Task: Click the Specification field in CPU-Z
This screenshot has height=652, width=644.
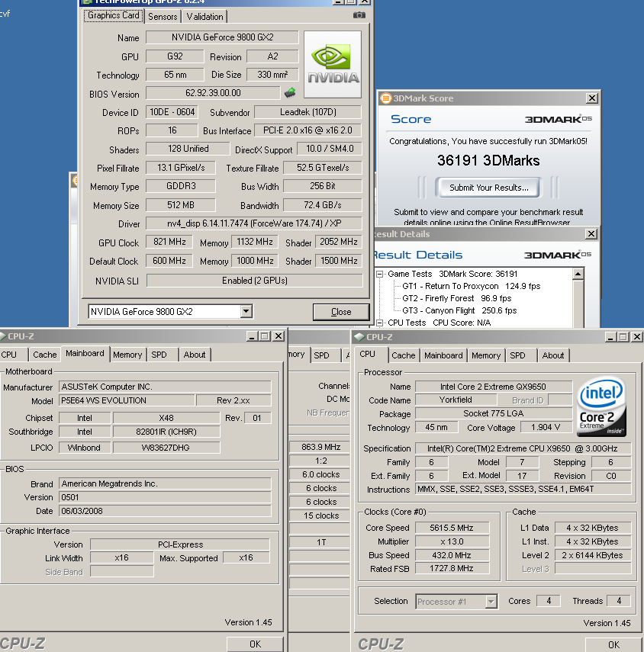Action: 523,448
